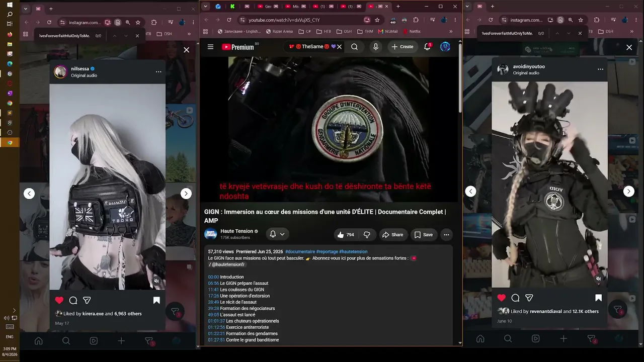This screenshot has width=644, height=362.
Task: Run the YouTube search with magnifier button
Action: point(355,47)
